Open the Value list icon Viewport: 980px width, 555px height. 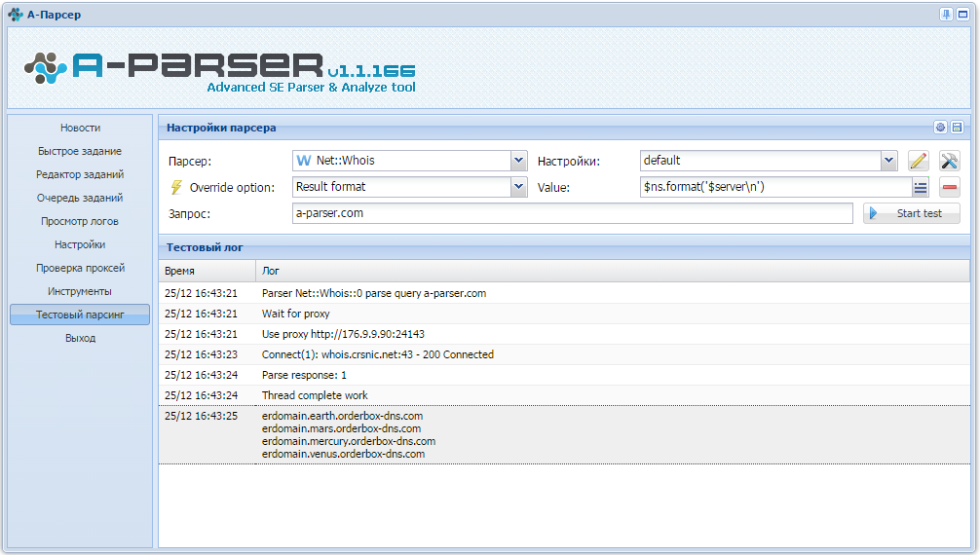920,187
